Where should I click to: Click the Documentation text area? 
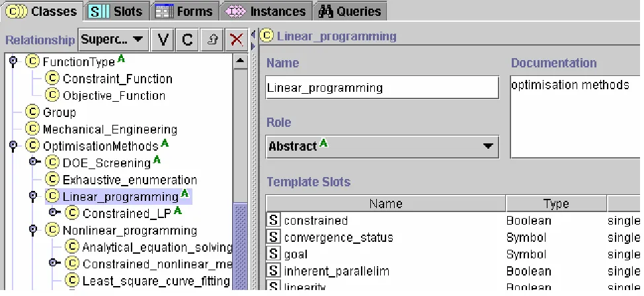coord(575,116)
